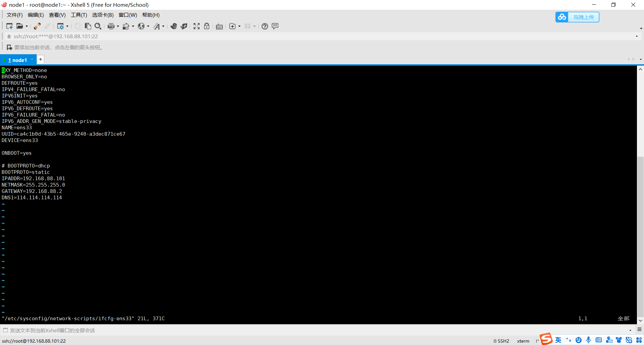Launch the Xftp swirl icon

[x=174, y=26]
